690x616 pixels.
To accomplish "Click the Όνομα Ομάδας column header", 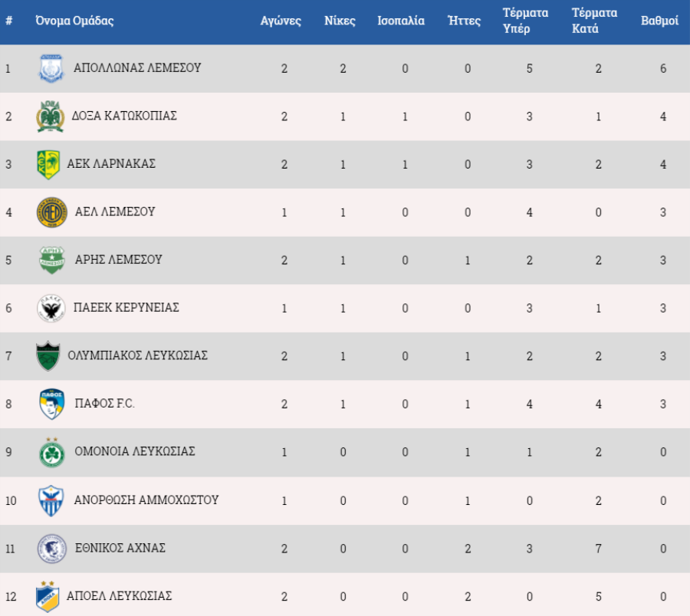I will click(75, 21).
